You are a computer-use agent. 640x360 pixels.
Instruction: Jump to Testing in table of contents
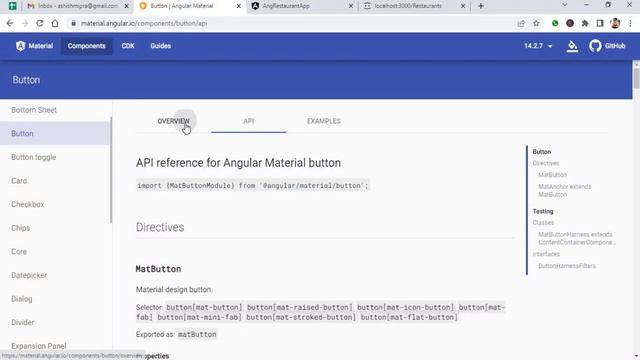tap(543, 211)
